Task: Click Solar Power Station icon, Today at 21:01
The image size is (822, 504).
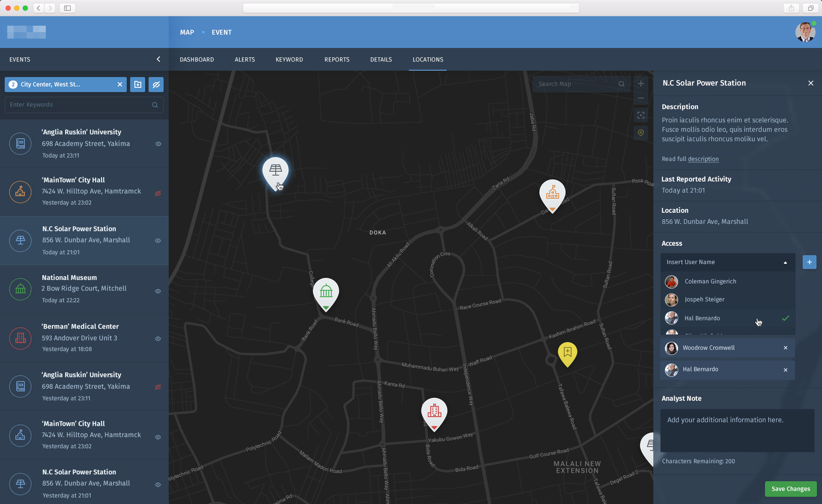Action: 20,240
